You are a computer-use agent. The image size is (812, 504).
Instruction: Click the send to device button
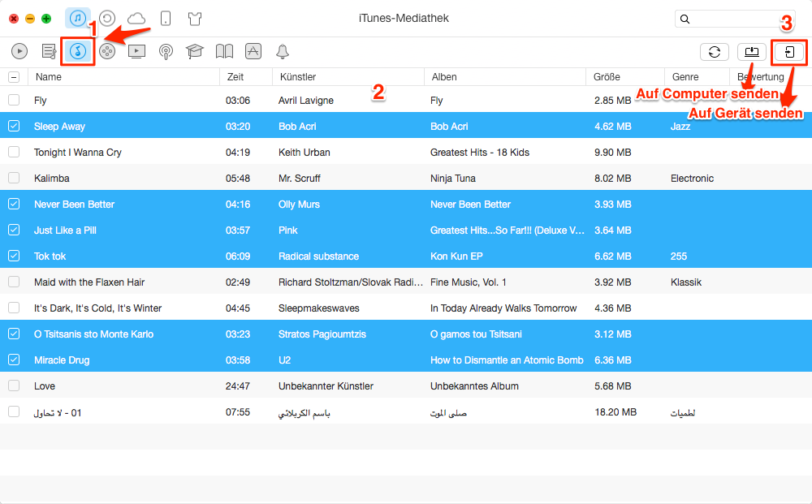pos(788,52)
